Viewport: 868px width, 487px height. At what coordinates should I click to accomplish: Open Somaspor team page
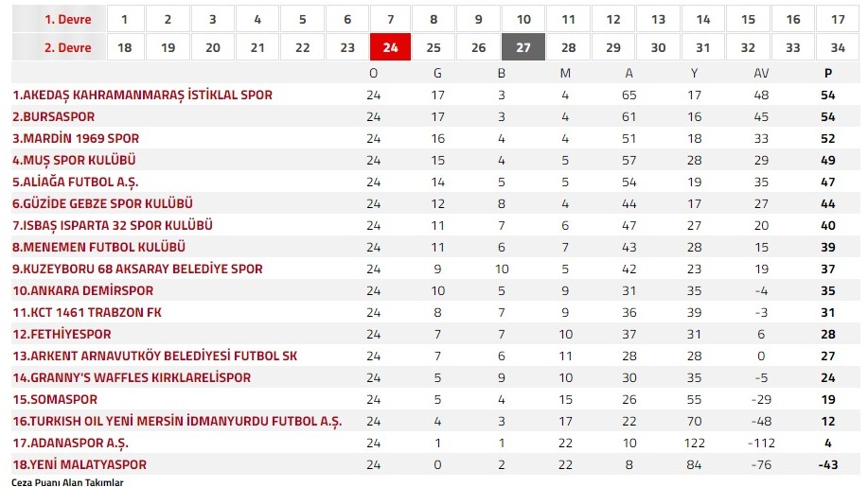tap(55, 399)
